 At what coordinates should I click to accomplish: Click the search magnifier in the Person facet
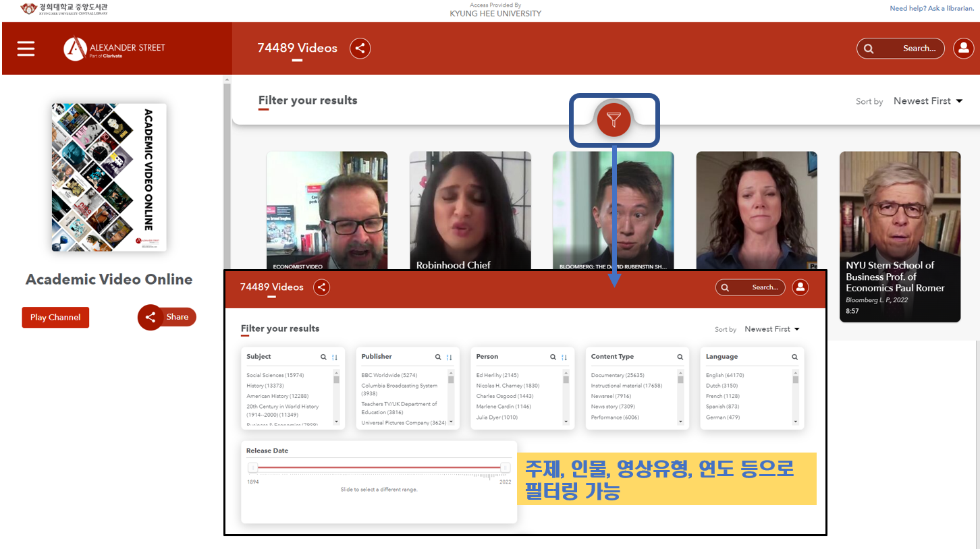553,357
